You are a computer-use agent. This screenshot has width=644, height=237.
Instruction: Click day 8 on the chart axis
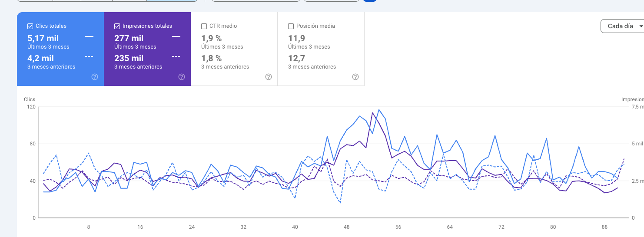coord(89,227)
